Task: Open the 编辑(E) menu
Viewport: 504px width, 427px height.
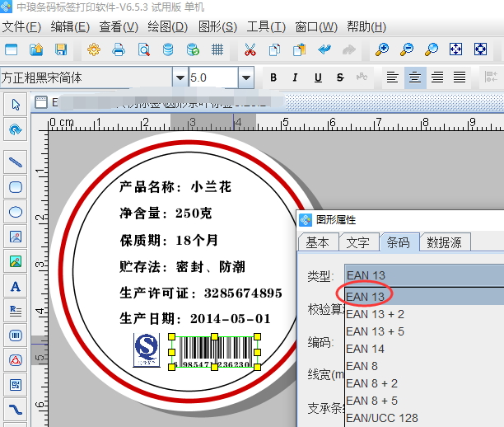Action: [70, 26]
